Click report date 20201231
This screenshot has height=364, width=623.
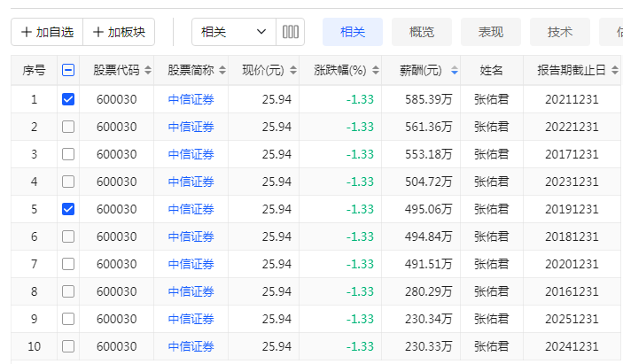(572, 264)
